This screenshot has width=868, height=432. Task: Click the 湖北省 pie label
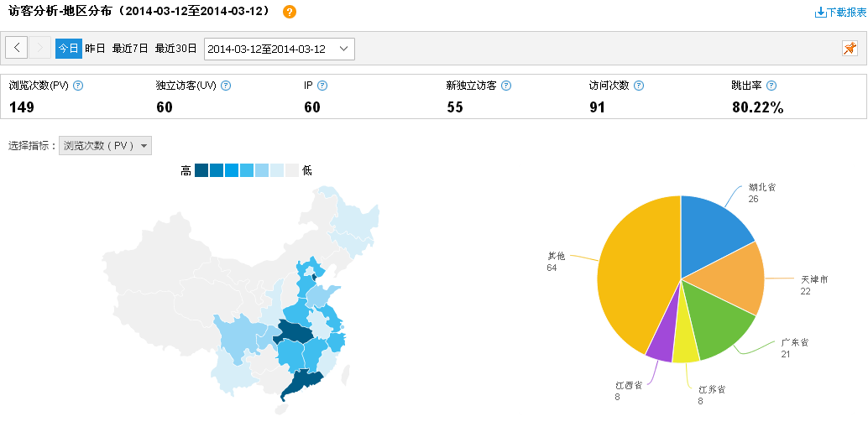[761, 192]
